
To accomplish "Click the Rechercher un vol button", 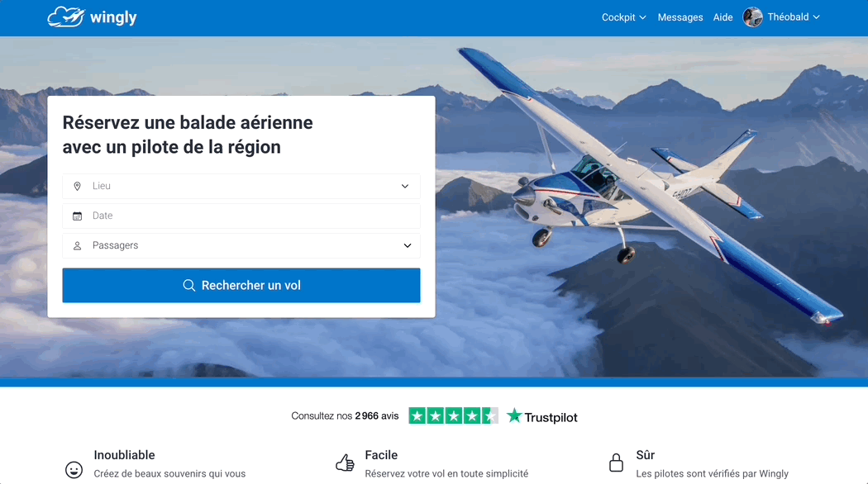I will (241, 286).
